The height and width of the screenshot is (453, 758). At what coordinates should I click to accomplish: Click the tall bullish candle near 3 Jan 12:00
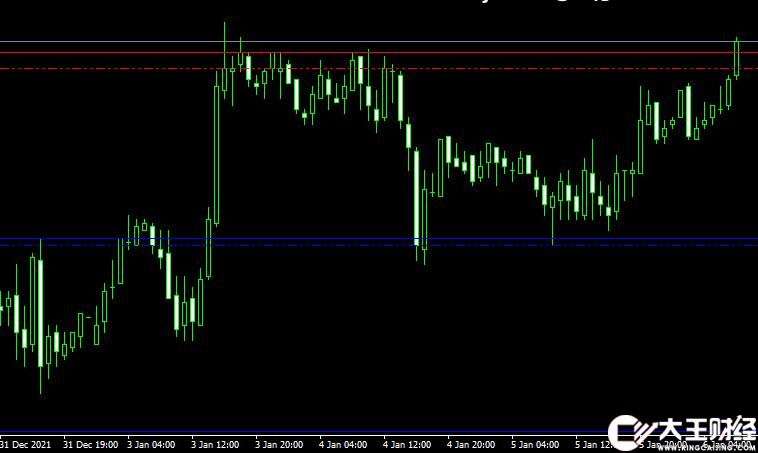tap(217, 155)
